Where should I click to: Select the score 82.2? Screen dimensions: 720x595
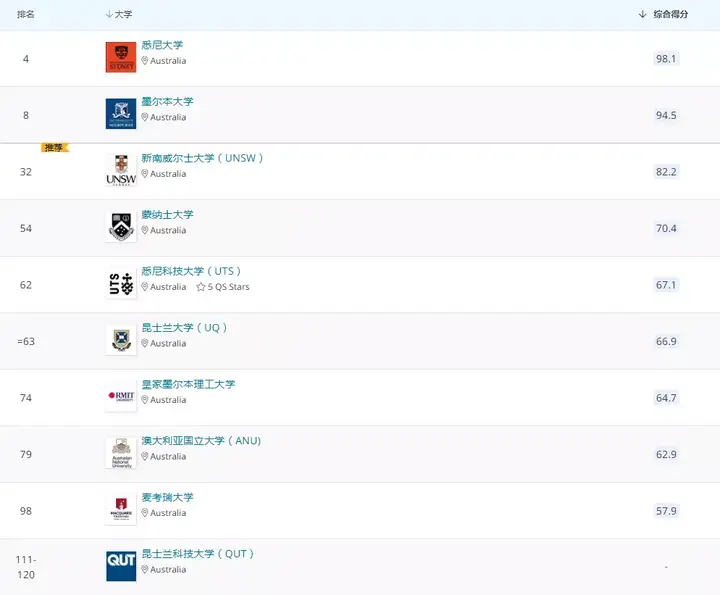666,172
